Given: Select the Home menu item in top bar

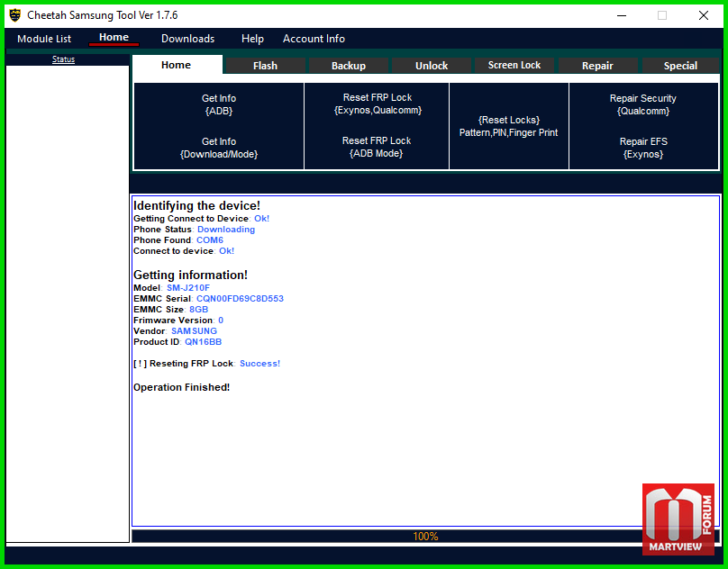Looking at the screenshot, I should (x=114, y=38).
